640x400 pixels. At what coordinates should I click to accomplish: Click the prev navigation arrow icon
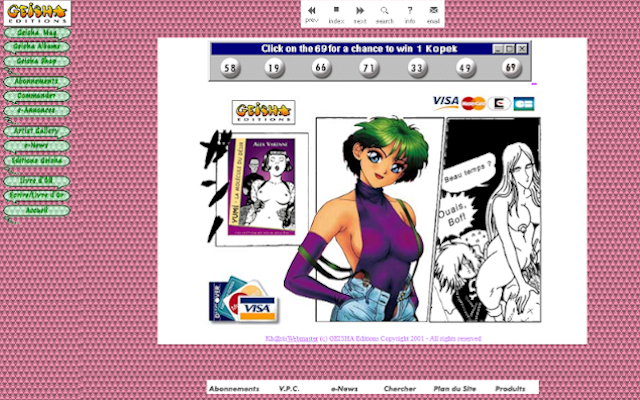click(x=312, y=10)
